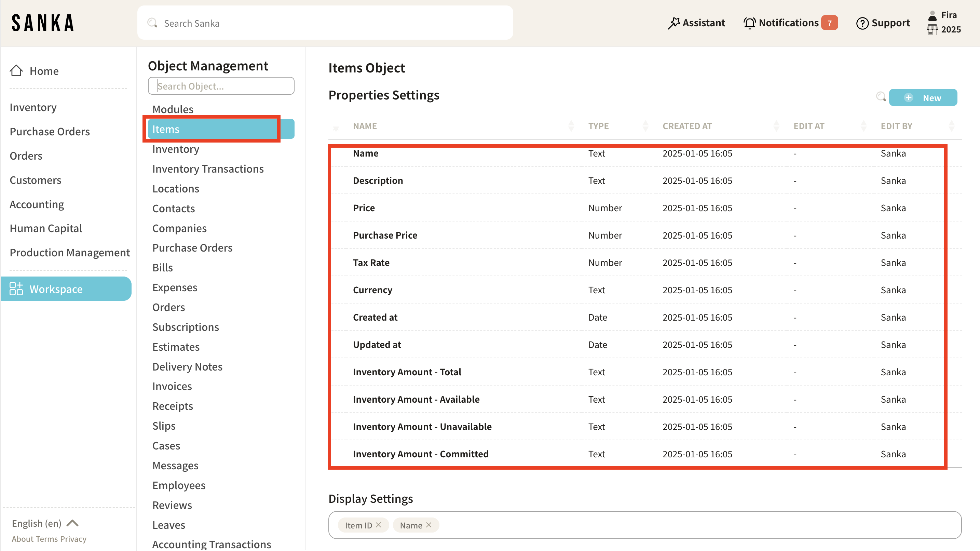Remove the Name tag from Display Settings

tap(429, 525)
